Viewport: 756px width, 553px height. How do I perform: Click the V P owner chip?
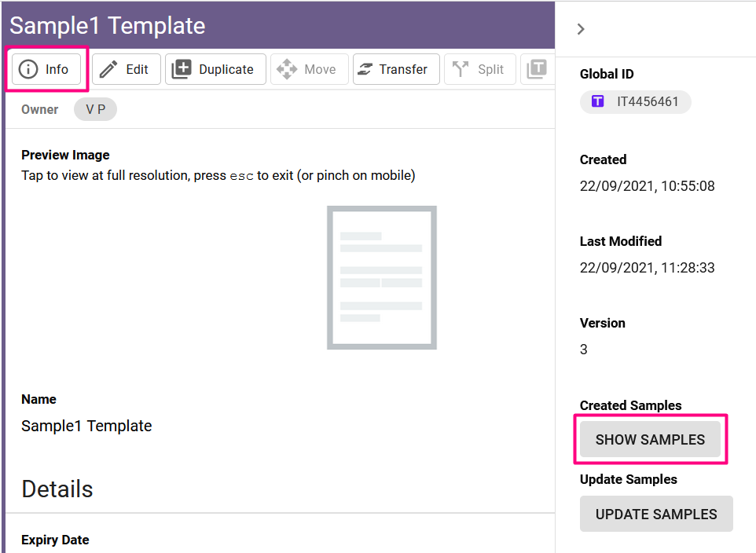[95, 109]
